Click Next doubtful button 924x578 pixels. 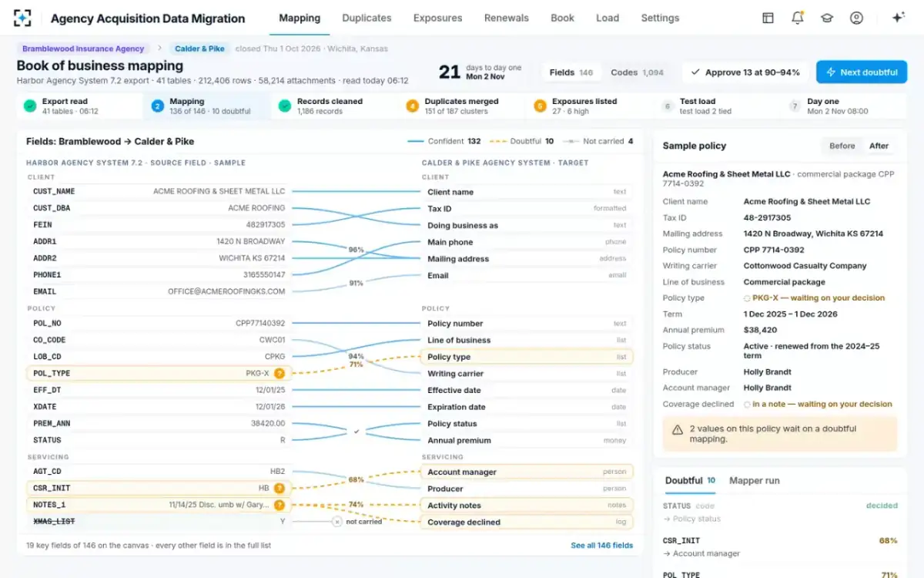coord(862,72)
